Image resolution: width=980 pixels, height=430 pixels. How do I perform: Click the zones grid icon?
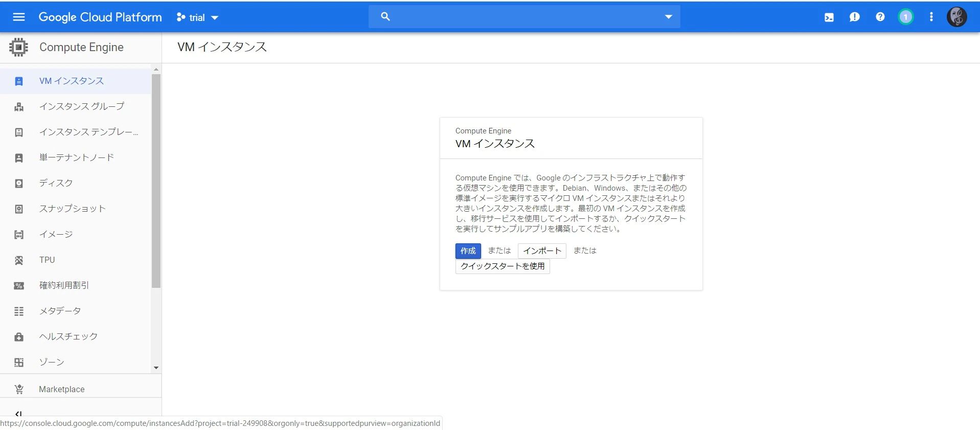[19, 363]
